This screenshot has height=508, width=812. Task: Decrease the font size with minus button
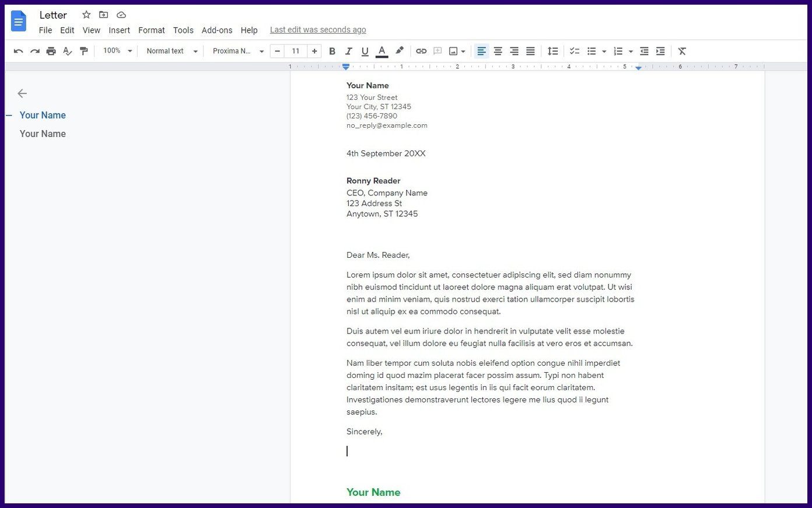click(x=278, y=51)
